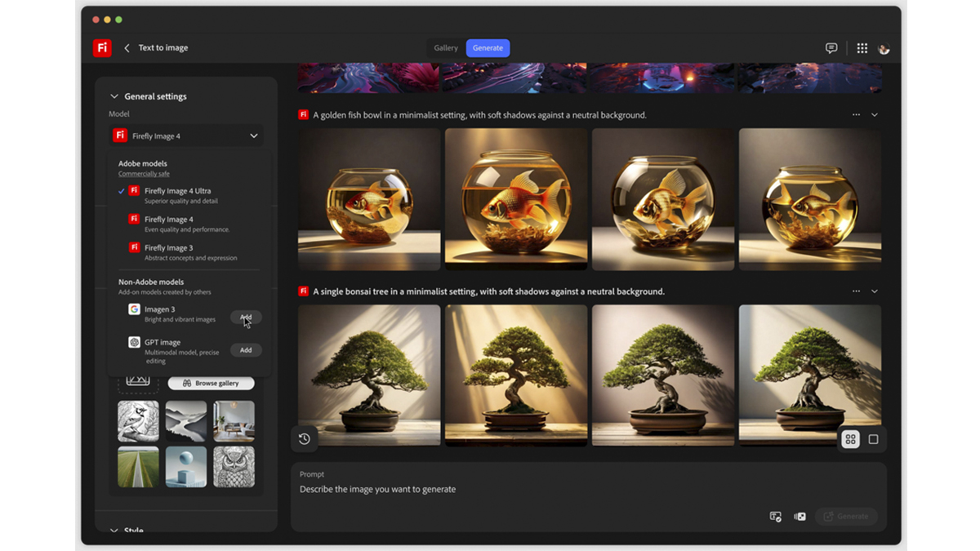Open the generation history clock icon
Viewport: 980px width, 551px height.
(305, 439)
